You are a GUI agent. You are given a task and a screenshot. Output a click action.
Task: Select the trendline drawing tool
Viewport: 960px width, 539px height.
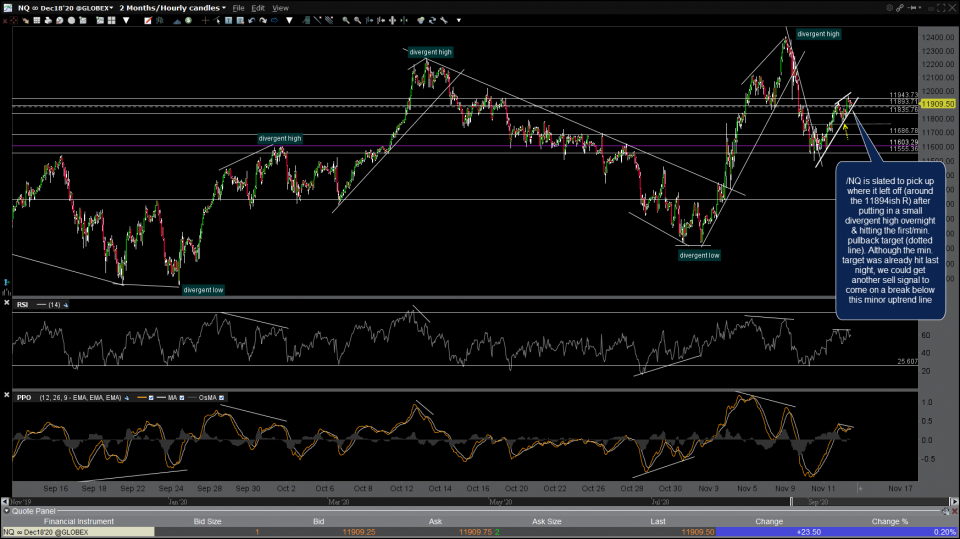click(317, 20)
